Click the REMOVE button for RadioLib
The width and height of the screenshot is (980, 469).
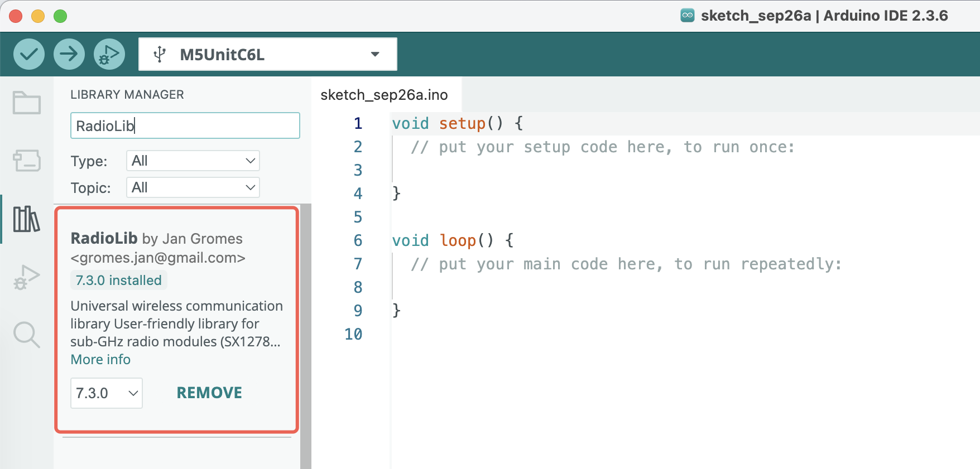pyautogui.click(x=209, y=393)
